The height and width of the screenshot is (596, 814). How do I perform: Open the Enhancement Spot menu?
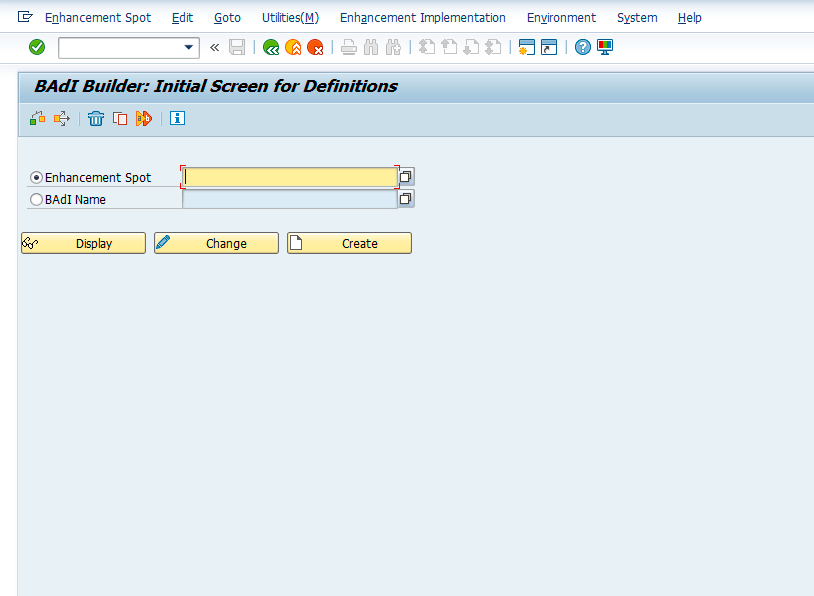[98, 18]
